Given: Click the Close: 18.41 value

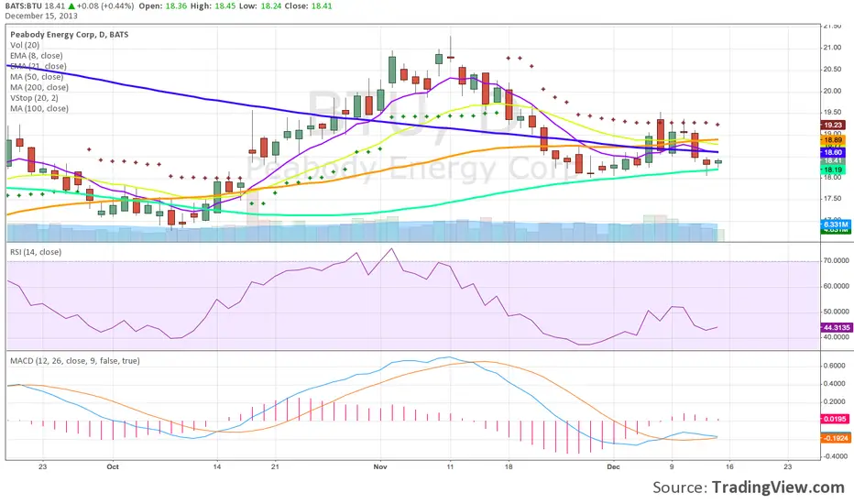Looking at the screenshot, I should (x=310, y=6).
